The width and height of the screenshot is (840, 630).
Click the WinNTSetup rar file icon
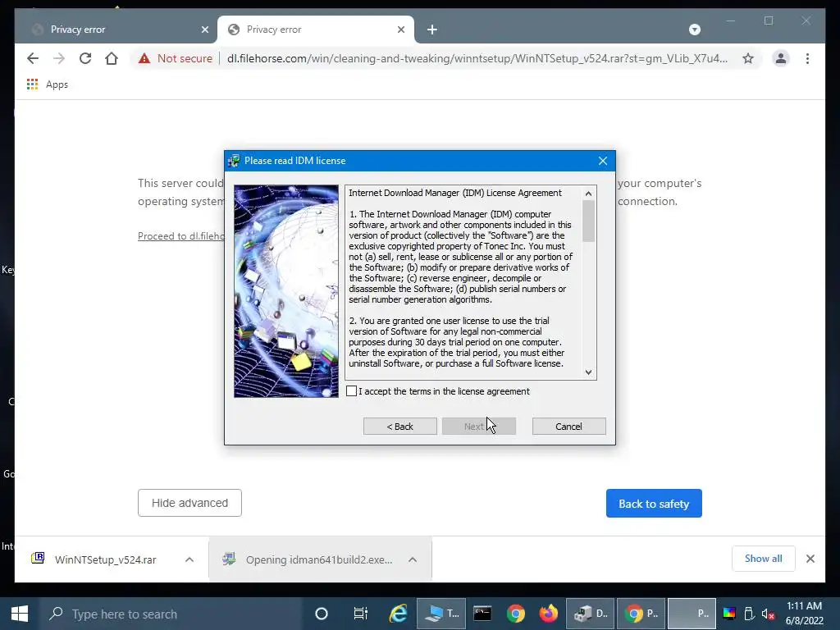(x=38, y=559)
